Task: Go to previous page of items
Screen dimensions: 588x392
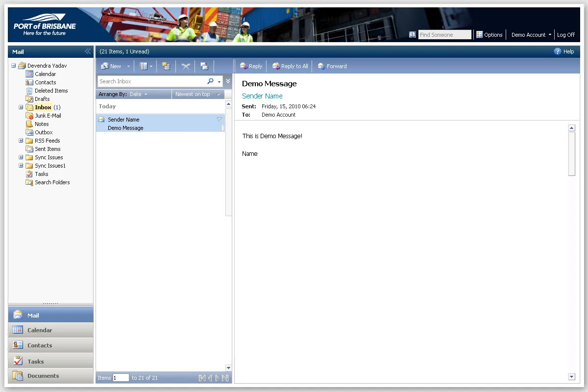Action: pos(210,378)
